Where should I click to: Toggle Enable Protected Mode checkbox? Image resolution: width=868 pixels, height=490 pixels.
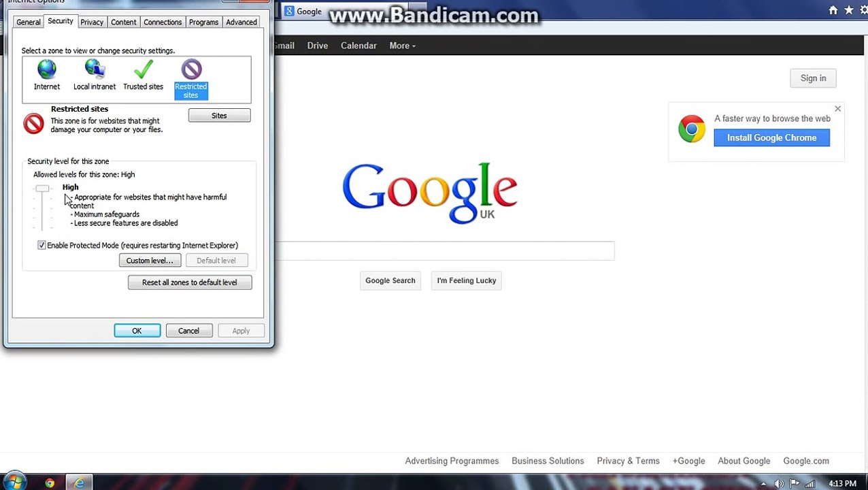click(x=41, y=245)
